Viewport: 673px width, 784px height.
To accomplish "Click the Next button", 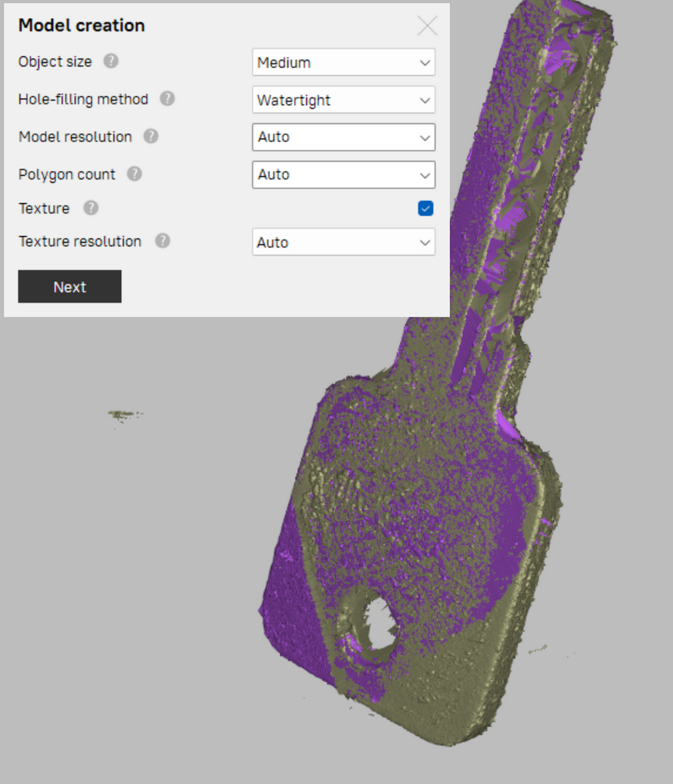I will point(70,287).
